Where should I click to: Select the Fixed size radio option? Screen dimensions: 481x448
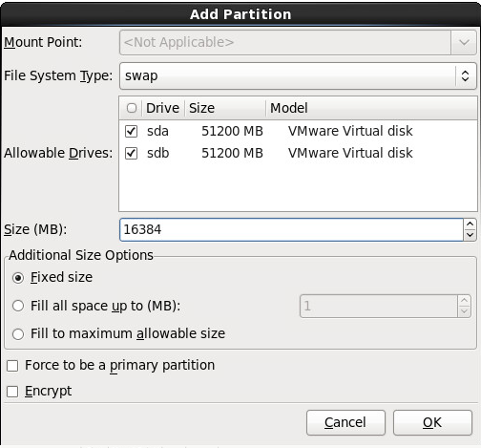click(18, 278)
